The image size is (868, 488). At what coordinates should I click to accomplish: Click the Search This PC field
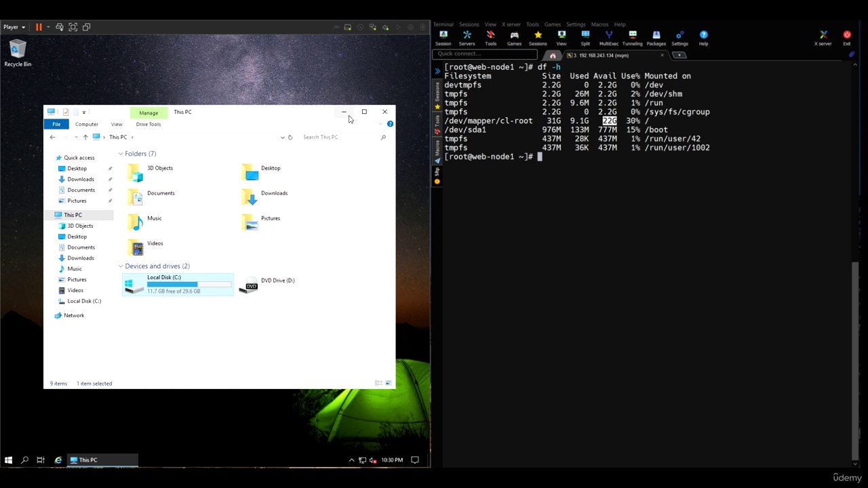click(x=343, y=137)
